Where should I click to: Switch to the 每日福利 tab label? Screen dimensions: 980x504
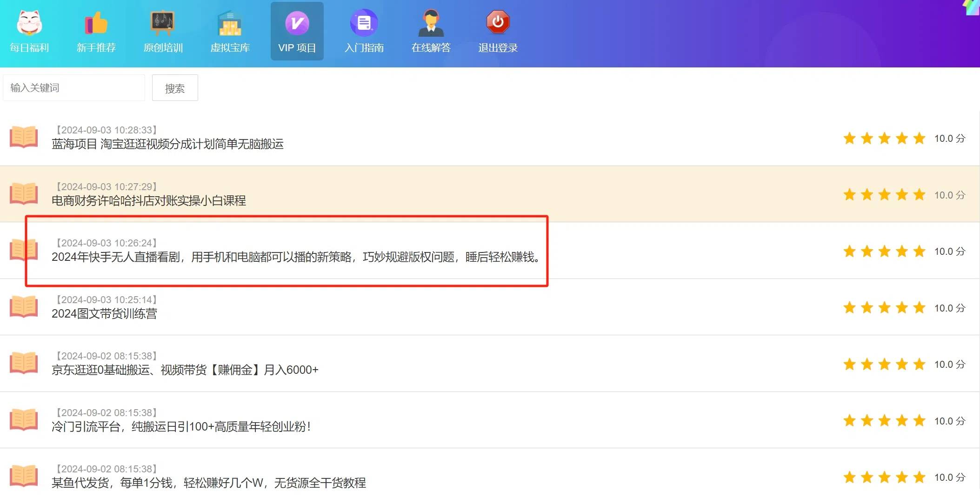point(29,48)
